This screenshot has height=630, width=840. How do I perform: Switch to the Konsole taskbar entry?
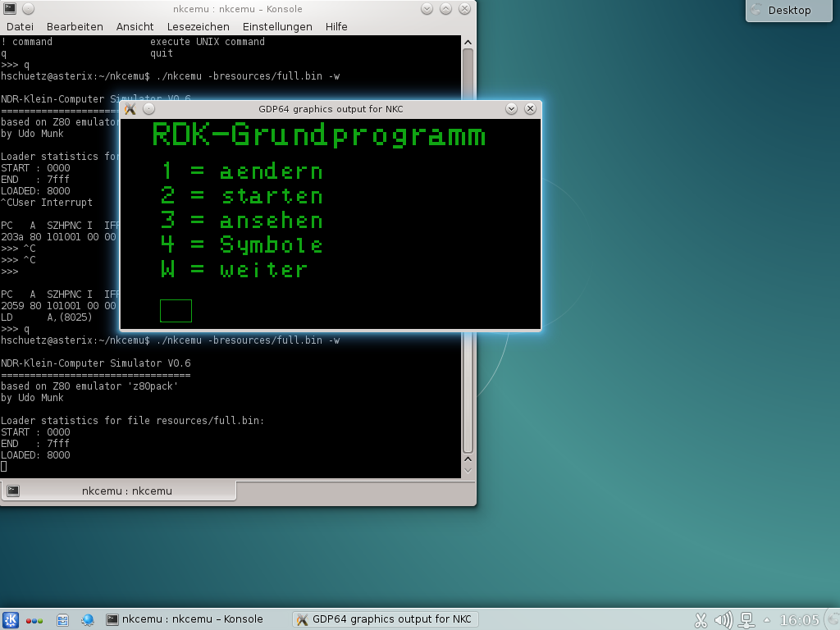click(x=185, y=619)
